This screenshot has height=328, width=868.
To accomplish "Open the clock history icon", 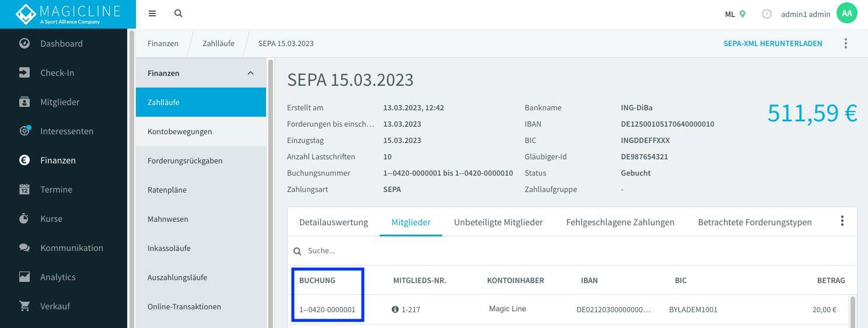I will coord(767,14).
